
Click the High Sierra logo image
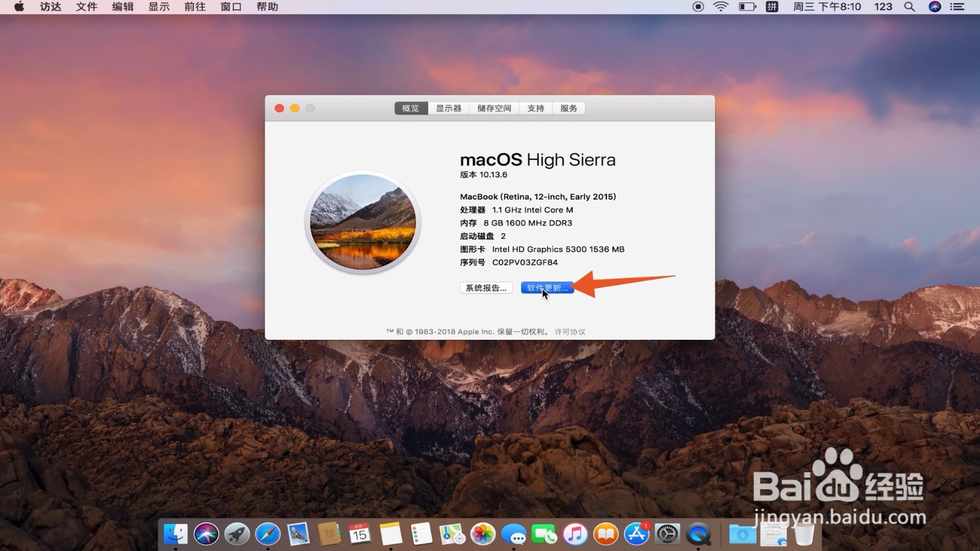coord(363,222)
